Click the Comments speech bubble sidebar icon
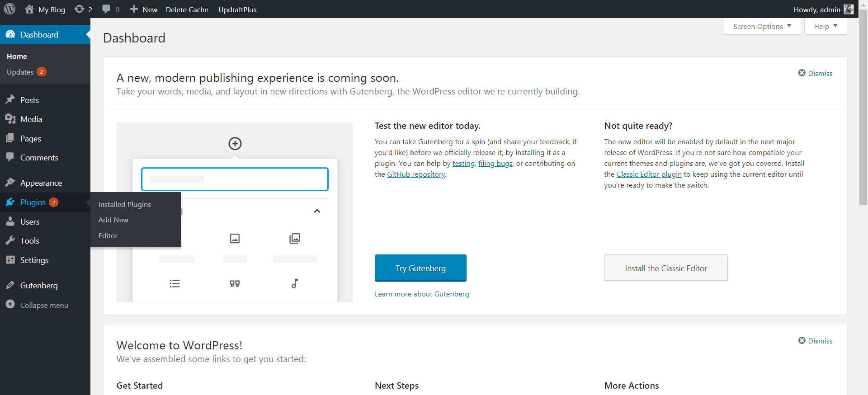 10,157
